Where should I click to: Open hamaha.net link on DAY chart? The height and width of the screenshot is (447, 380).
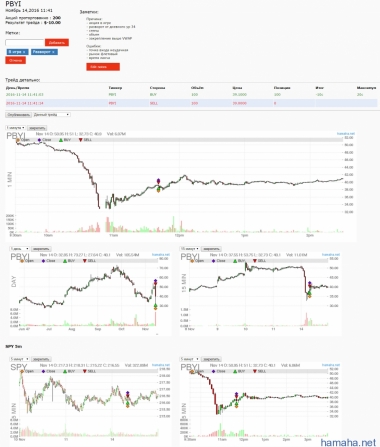pos(161,255)
